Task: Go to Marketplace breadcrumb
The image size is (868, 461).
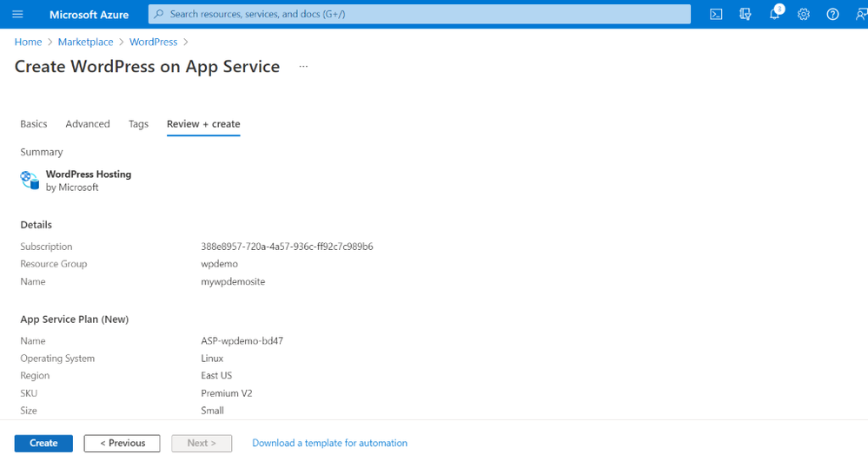Action: [x=85, y=42]
